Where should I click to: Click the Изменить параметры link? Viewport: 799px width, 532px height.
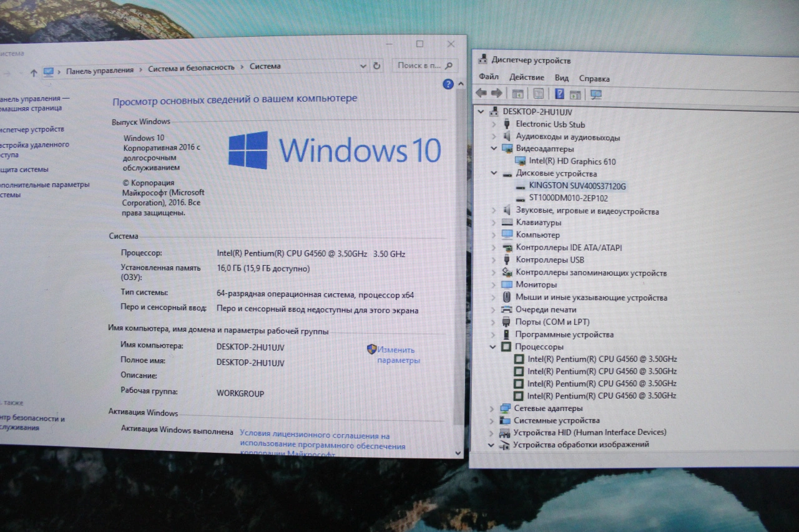click(x=398, y=355)
